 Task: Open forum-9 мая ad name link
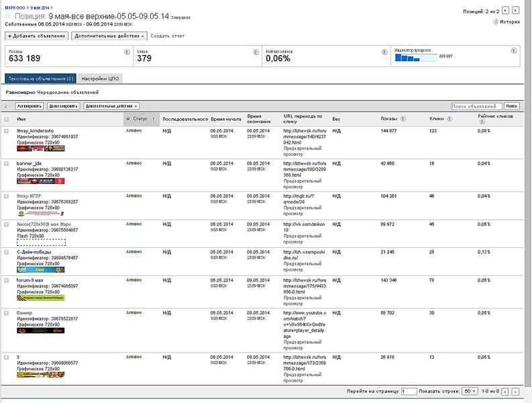click(x=30, y=280)
